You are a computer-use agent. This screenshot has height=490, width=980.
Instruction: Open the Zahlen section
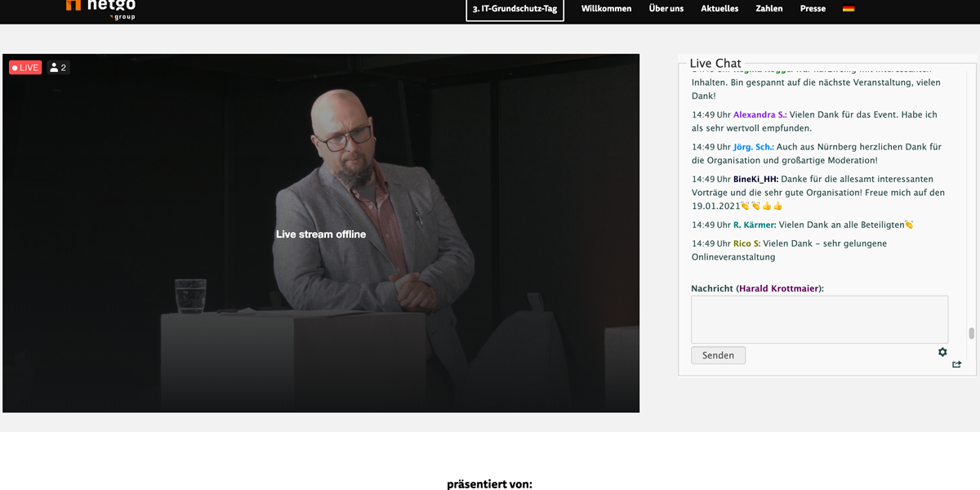click(x=769, y=9)
